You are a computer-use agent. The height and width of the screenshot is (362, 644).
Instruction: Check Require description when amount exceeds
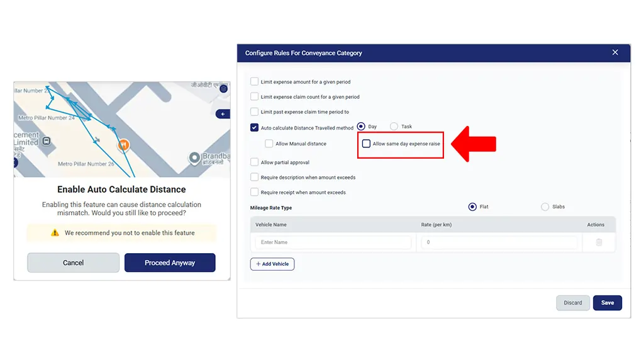click(x=254, y=177)
